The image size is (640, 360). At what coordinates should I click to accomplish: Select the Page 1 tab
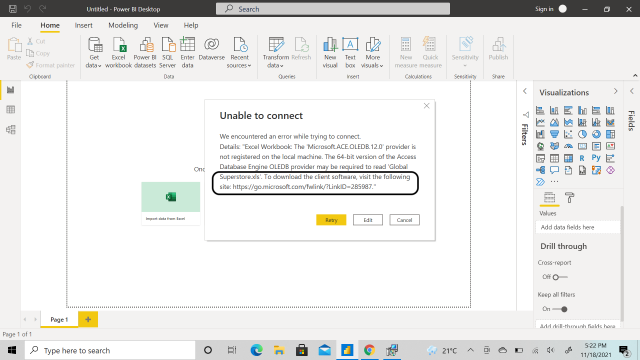coord(59,320)
